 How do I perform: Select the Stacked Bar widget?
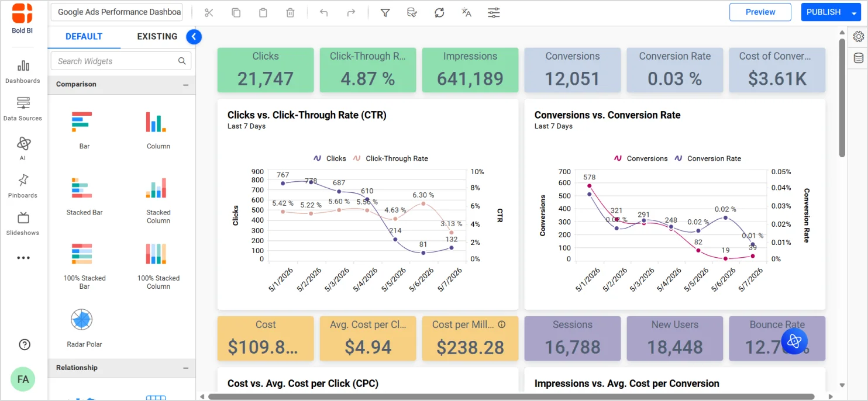pyautogui.click(x=84, y=196)
